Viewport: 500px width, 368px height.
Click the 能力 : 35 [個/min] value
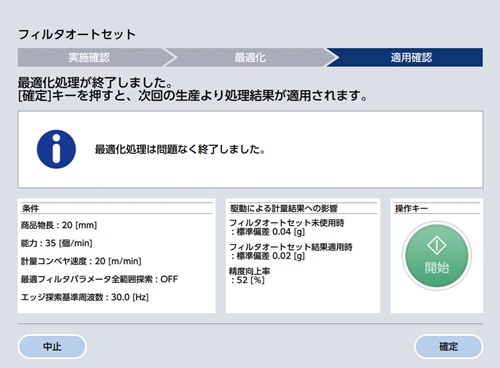tap(56, 243)
